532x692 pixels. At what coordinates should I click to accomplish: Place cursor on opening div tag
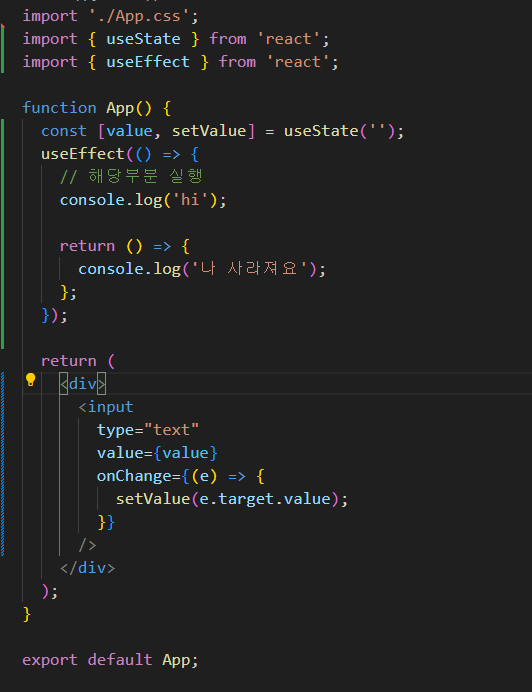coord(83,384)
